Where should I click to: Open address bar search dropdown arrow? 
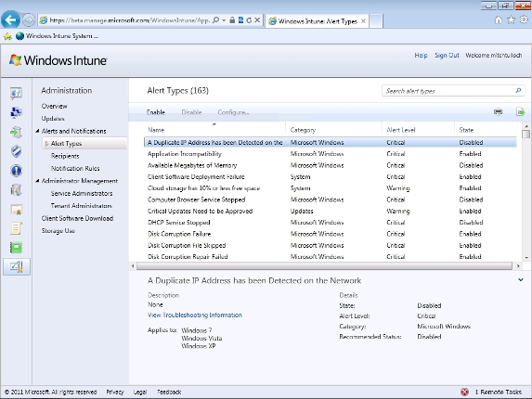(x=224, y=20)
